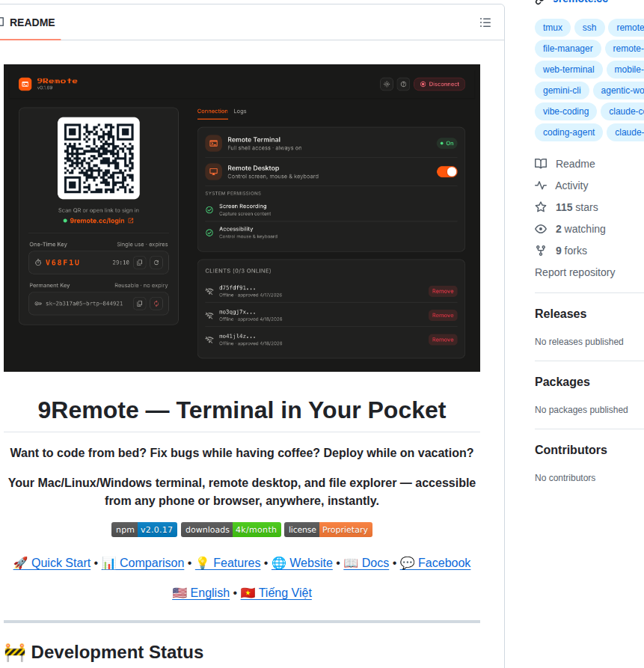Open the README outline menu icon

point(485,22)
